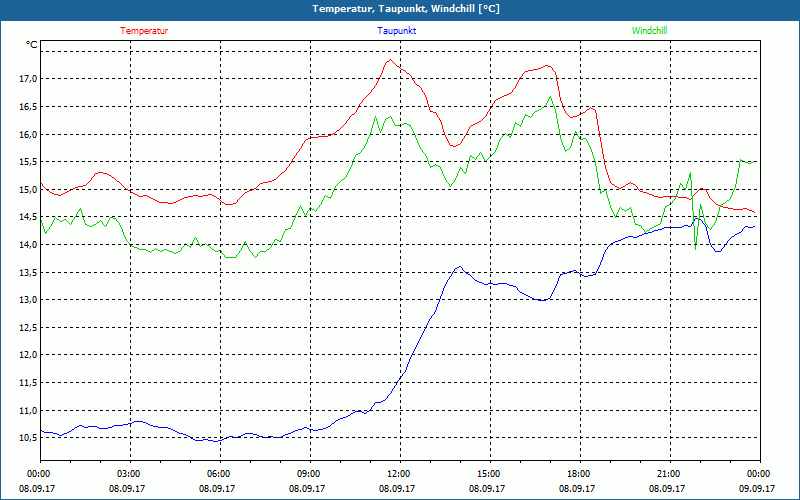
Task: Click the blue Taupunkt peak near 14:00
Action: click(460, 266)
